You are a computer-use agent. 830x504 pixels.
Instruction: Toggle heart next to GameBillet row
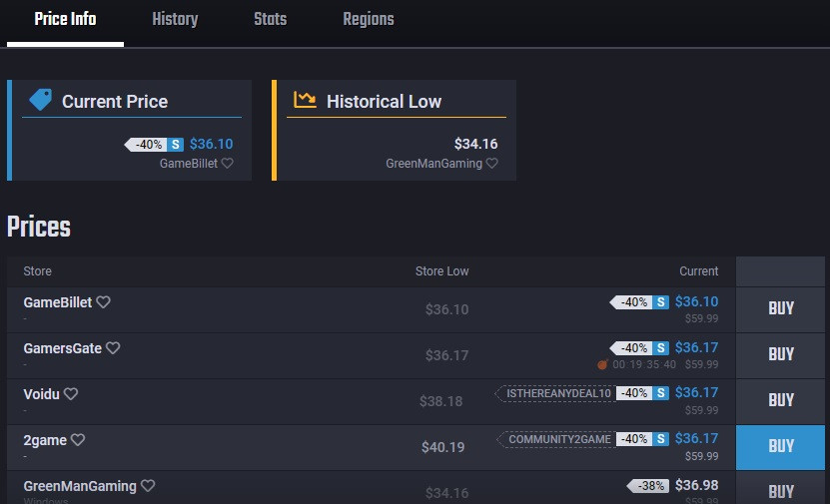click(x=103, y=302)
